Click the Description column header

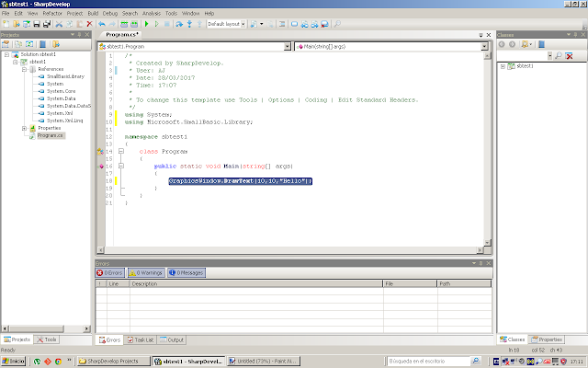[256, 284]
